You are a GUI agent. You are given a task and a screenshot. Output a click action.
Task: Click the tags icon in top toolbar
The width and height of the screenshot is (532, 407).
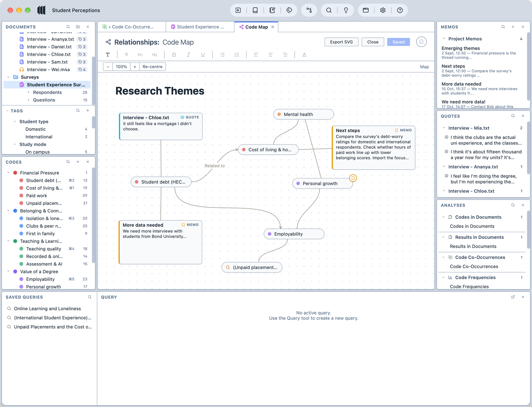pyautogui.click(x=289, y=10)
